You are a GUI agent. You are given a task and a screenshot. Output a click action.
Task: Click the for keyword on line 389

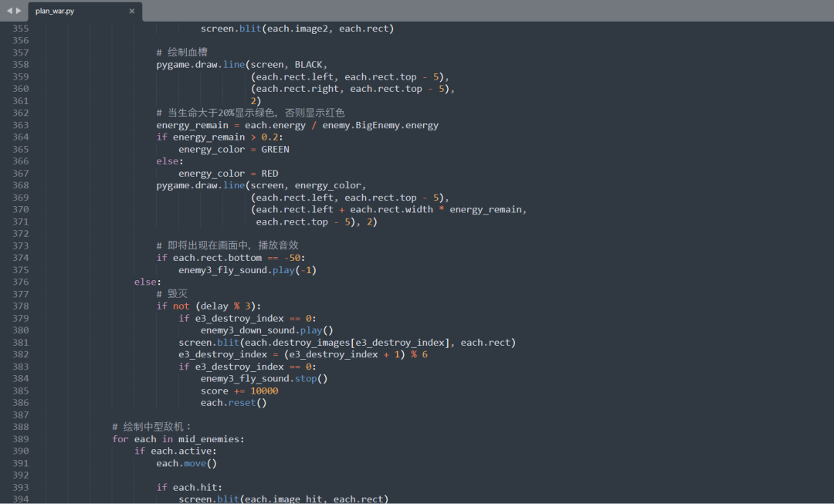(120, 438)
